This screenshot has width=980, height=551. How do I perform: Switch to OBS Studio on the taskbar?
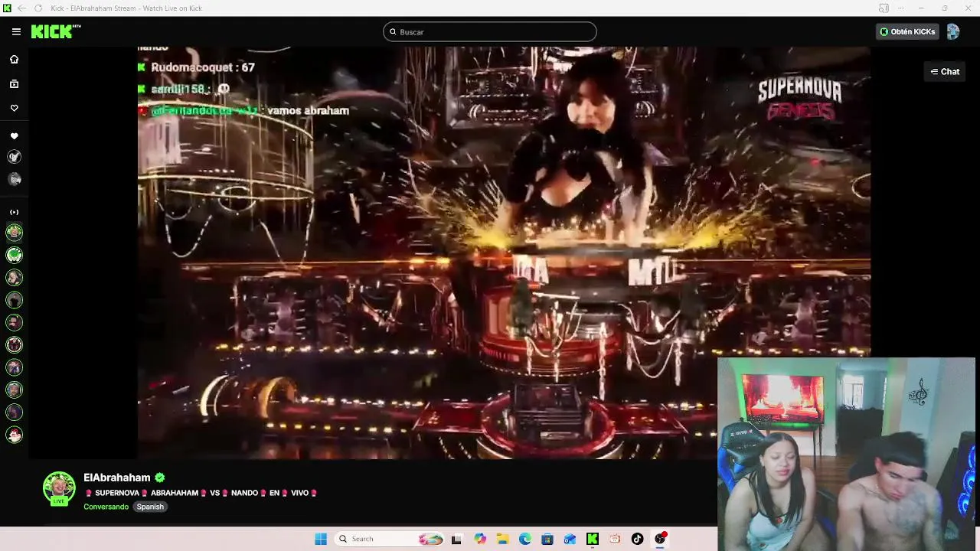pyautogui.click(x=660, y=539)
